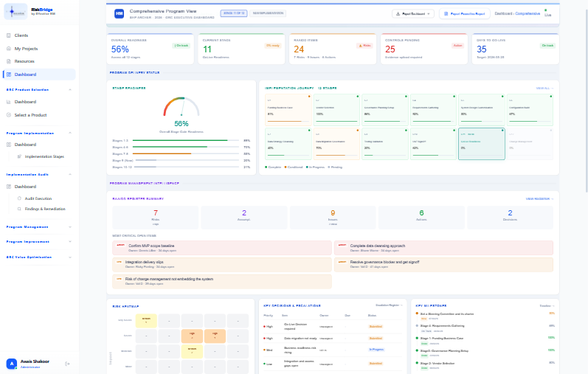Click the Controls Pending card showing 25
Viewport: 588px width, 374px height.
tap(423, 49)
